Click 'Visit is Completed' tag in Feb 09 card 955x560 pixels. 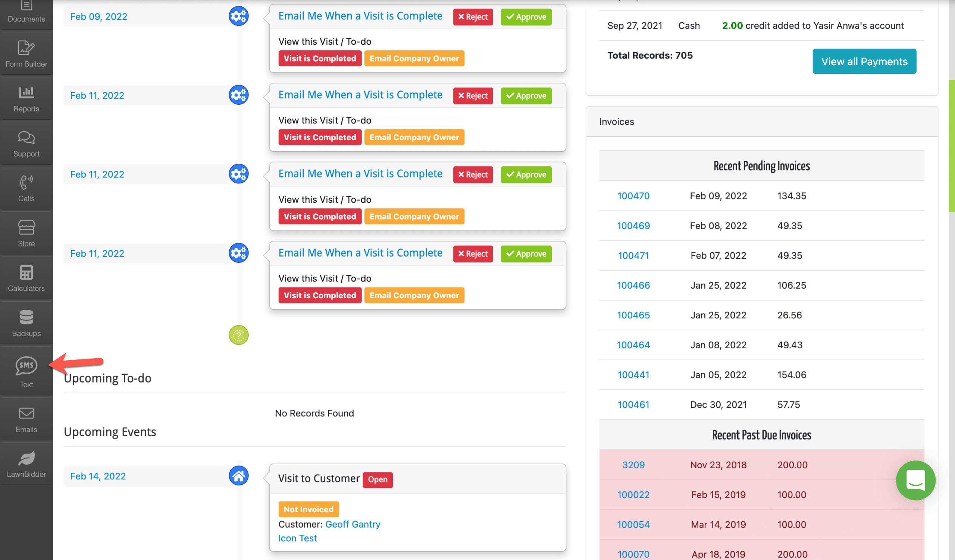(319, 58)
